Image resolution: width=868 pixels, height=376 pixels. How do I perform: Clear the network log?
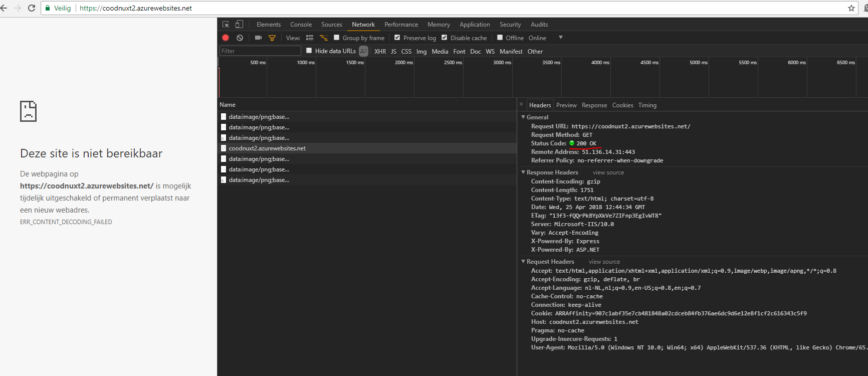point(240,38)
